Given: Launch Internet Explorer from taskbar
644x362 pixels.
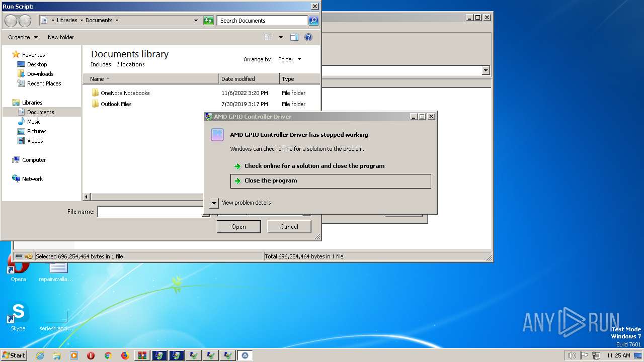Looking at the screenshot, I should (x=40, y=355).
